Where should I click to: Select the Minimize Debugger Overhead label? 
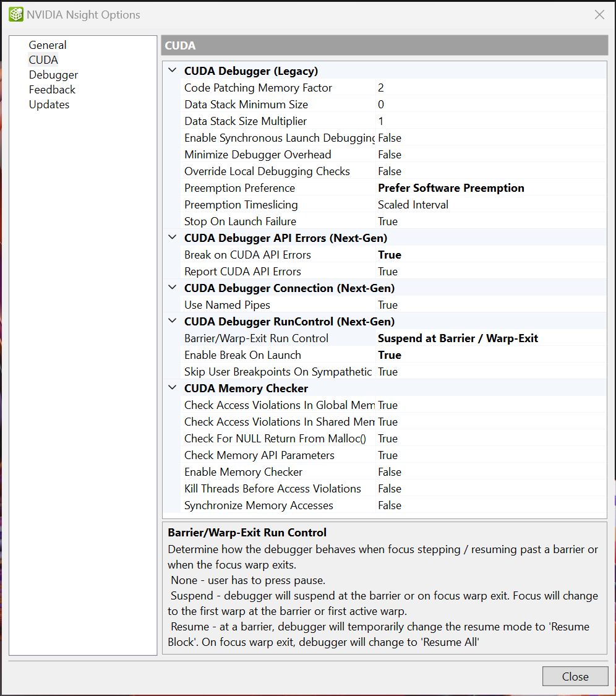pyautogui.click(x=257, y=155)
